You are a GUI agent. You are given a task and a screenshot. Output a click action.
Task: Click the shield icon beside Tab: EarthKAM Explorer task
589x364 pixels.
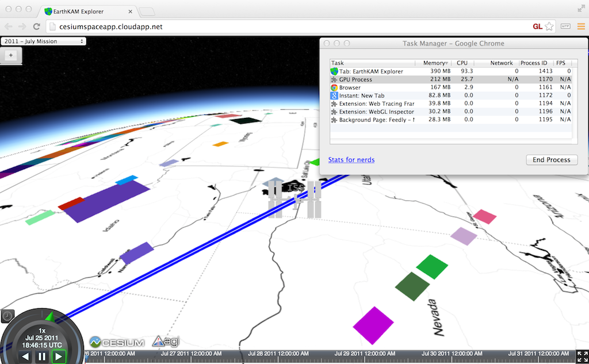334,71
